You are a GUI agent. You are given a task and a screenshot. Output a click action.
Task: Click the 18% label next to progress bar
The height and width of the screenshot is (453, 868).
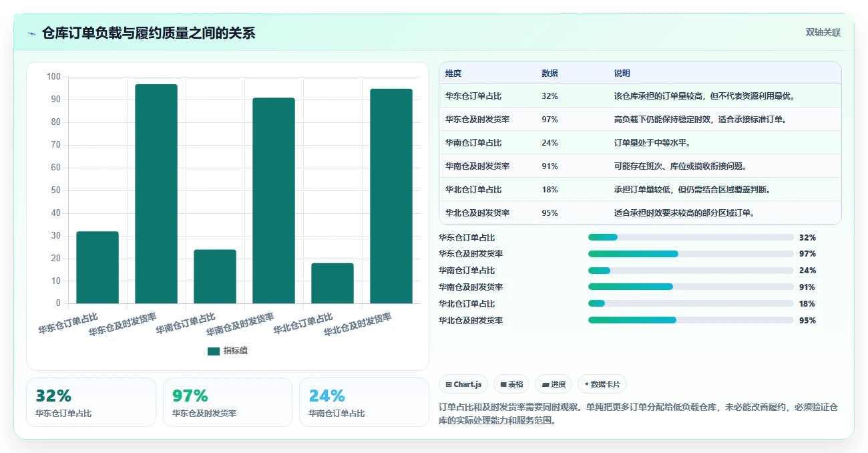(807, 304)
